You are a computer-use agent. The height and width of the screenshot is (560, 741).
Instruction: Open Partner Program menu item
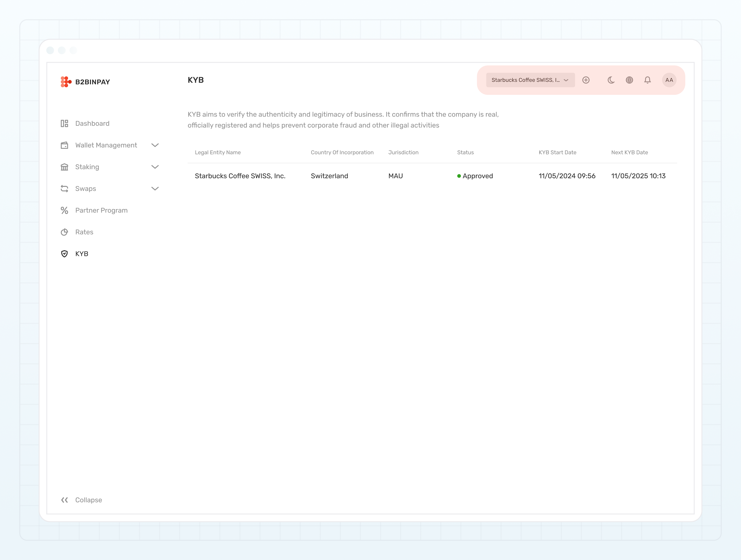[x=101, y=210]
